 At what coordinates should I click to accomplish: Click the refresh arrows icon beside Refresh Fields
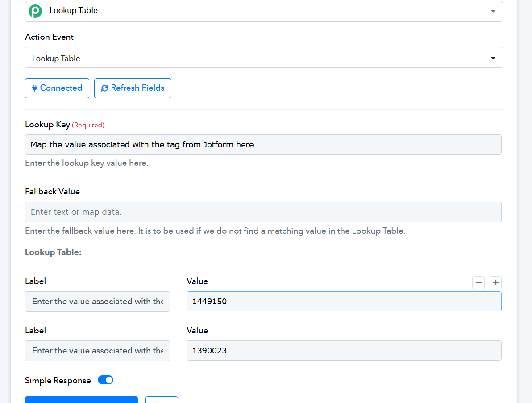click(x=105, y=88)
